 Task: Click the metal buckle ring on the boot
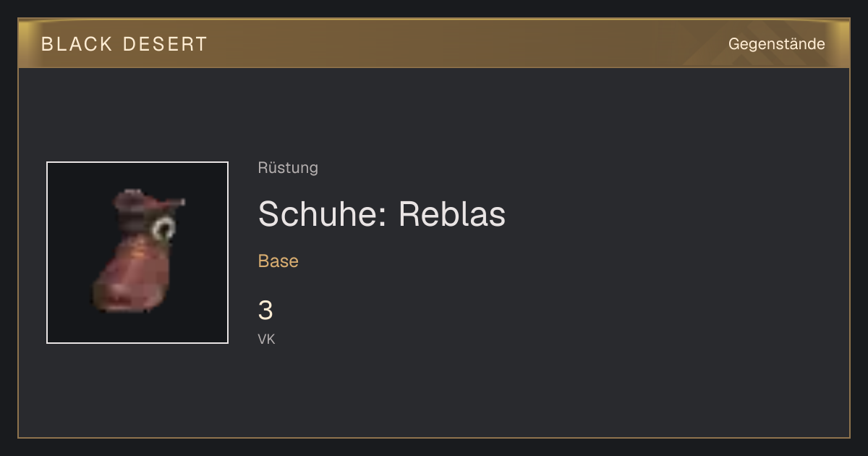click(164, 229)
